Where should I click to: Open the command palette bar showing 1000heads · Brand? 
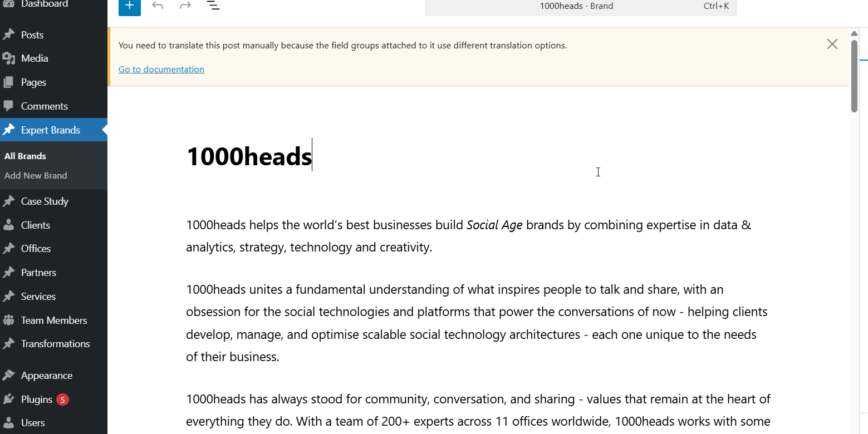(x=581, y=7)
